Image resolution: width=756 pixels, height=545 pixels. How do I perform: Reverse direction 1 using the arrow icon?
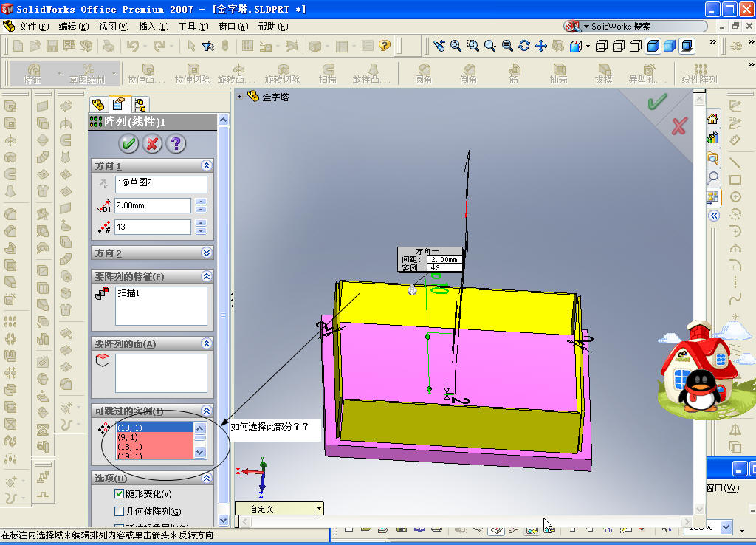pyautogui.click(x=103, y=184)
